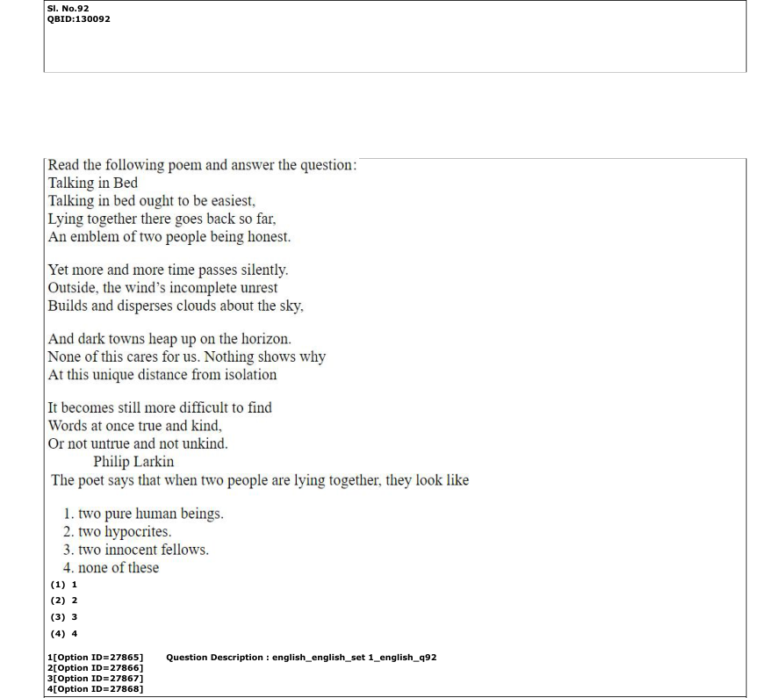The width and height of the screenshot is (784, 698).
Task: Click statement '3. two innocent fellows.'
Action: [x=136, y=550]
